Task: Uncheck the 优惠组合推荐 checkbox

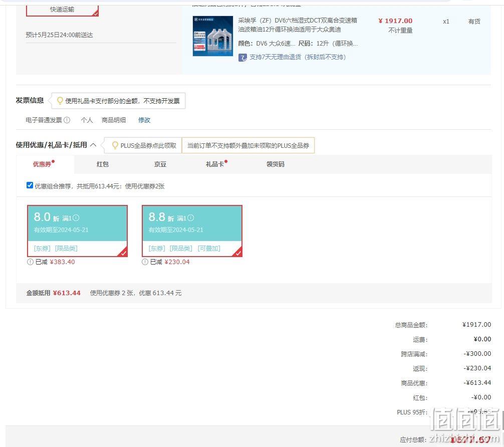Action: [x=30, y=185]
